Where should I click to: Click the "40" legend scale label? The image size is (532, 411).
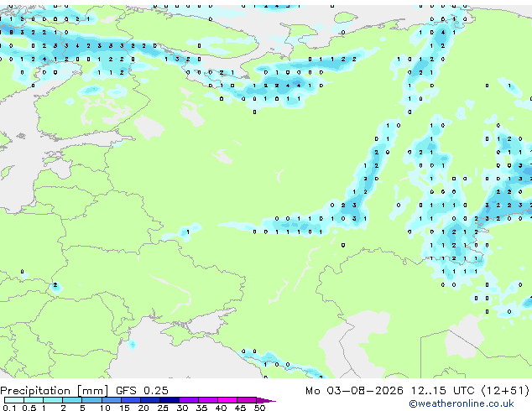tap(222, 408)
